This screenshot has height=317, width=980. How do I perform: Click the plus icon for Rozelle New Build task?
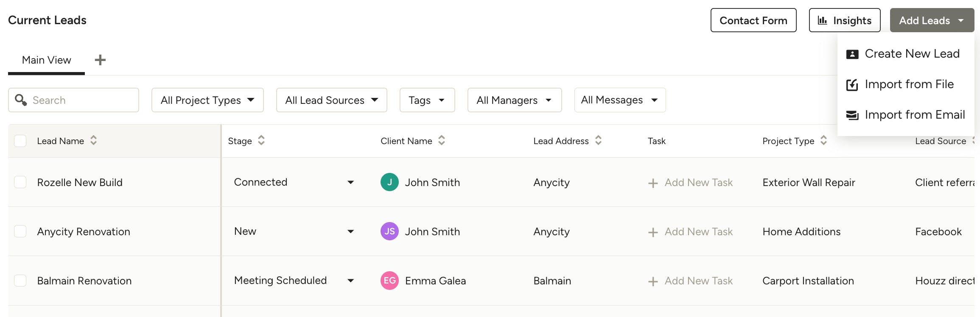(x=653, y=183)
